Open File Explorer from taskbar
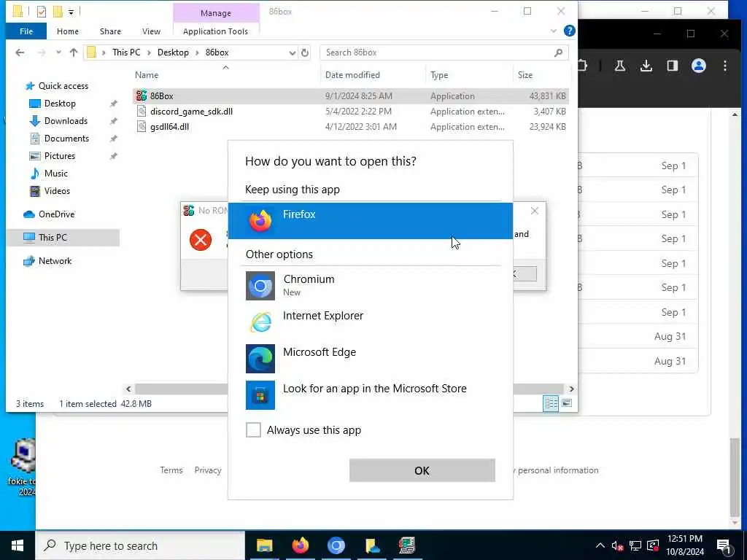This screenshot has height=560, width=747. 264,545
